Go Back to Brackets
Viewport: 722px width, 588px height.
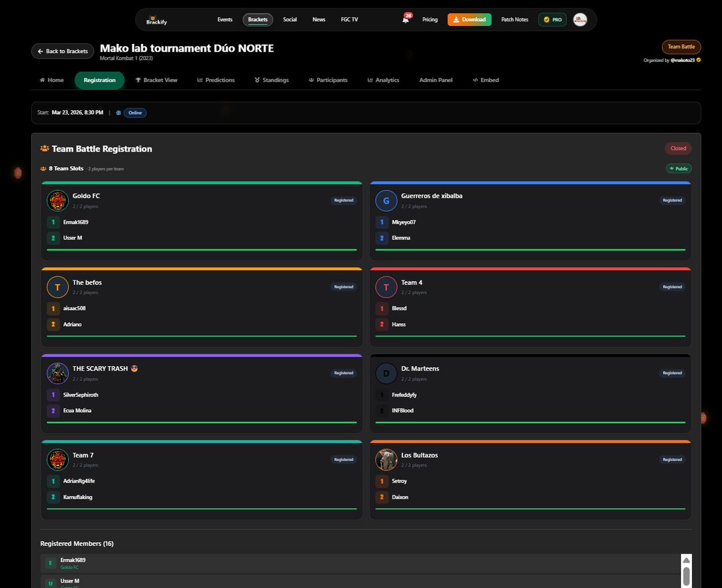(63, 51)
